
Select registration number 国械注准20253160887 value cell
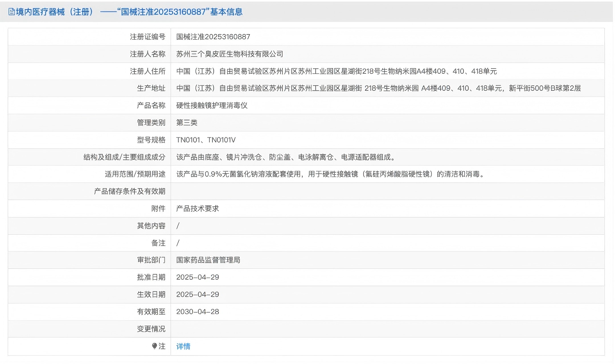[213, 37]
